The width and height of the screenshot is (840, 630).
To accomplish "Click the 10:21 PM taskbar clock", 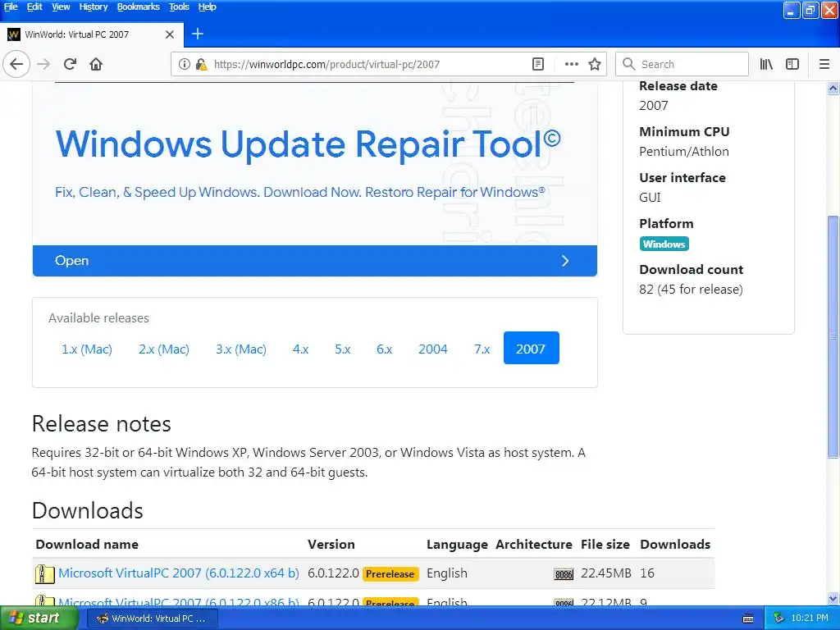I will [x=810, y=619].
